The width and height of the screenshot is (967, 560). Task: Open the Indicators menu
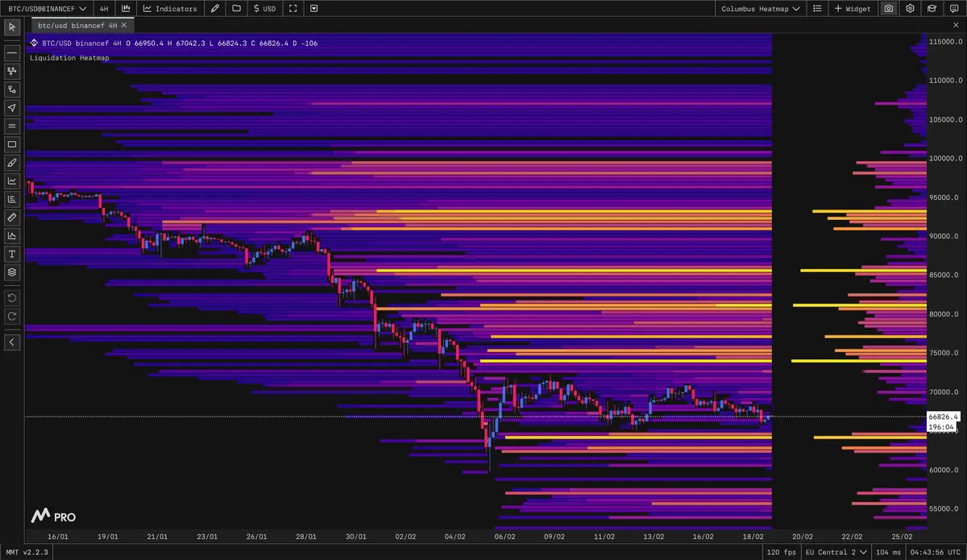[170, 8]
